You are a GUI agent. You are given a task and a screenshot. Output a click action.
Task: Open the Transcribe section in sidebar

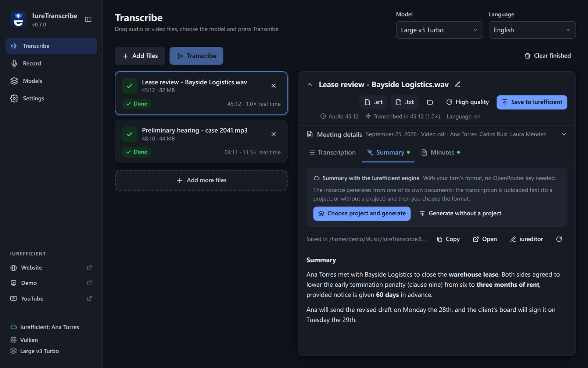point(51,46)
